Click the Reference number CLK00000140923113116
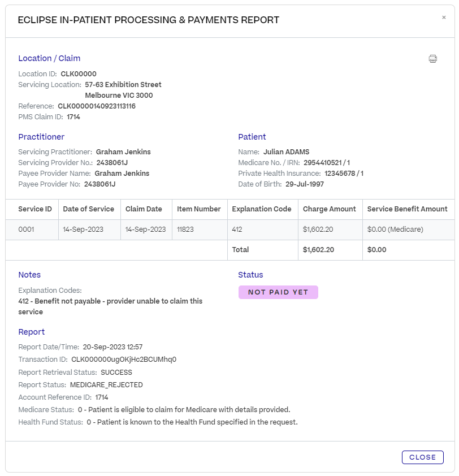The height and width of the screenshot is (476, 459). tap(97, 106)
